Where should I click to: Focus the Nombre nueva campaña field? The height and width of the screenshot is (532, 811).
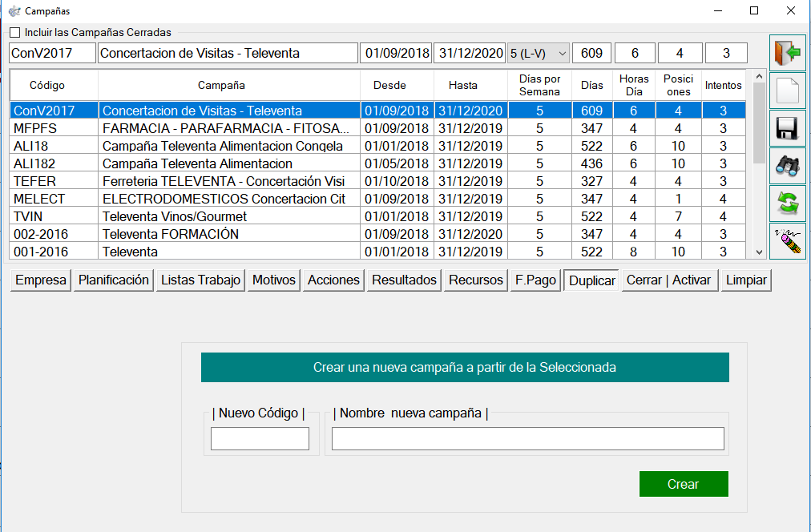click(528, 438)
